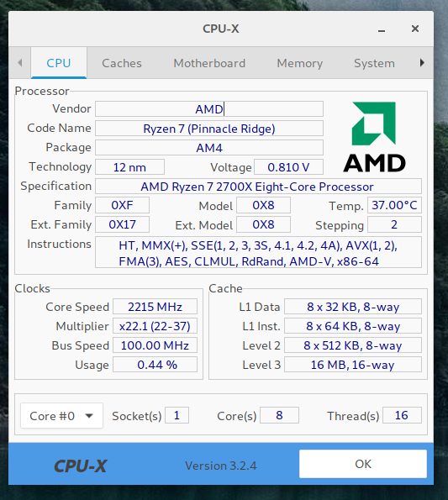Click the Core Speed value 2215 MHz
The height and width of the screenshot is (500, 448).
click(155, 307)
